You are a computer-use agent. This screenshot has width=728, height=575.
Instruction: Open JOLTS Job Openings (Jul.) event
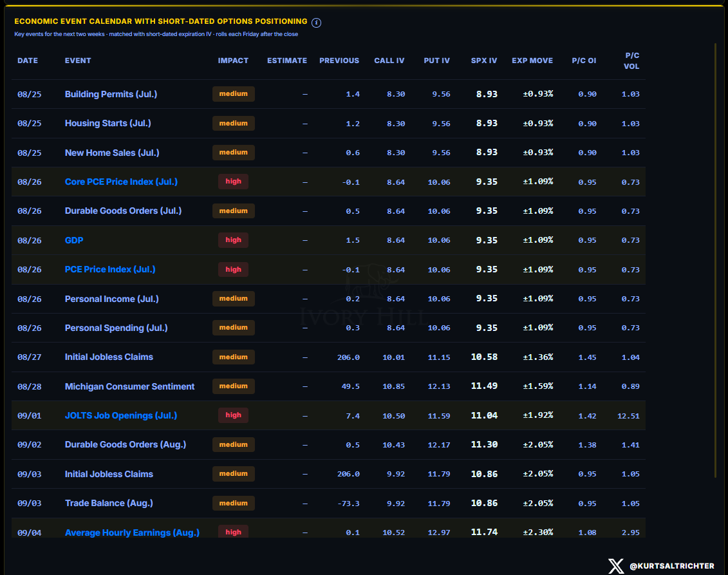[x=121, y=415]
